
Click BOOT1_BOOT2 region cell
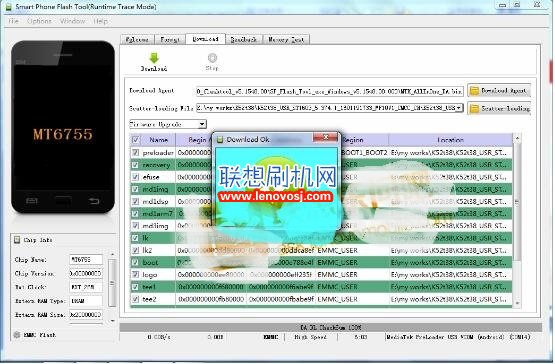point(365,153)
